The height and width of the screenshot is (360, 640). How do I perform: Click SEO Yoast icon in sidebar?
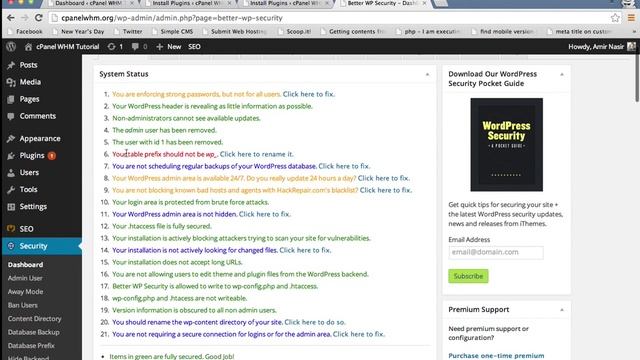[x=11, y=229]
